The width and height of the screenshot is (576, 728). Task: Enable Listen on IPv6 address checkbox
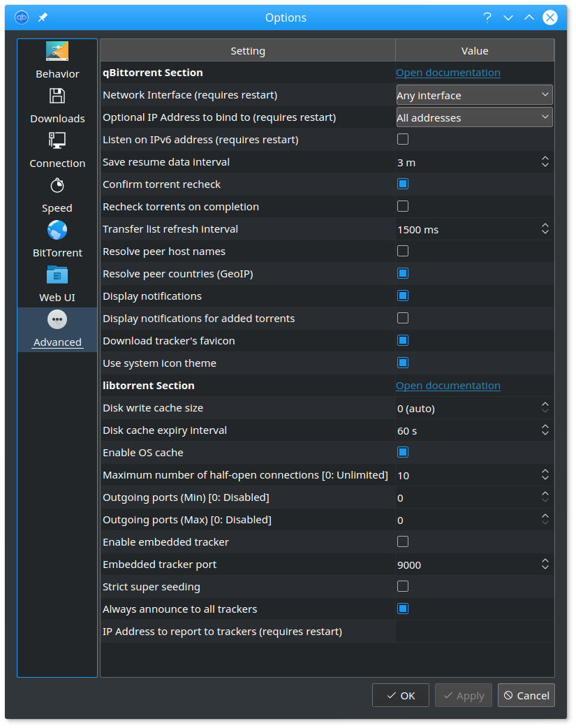coord(403,139)
